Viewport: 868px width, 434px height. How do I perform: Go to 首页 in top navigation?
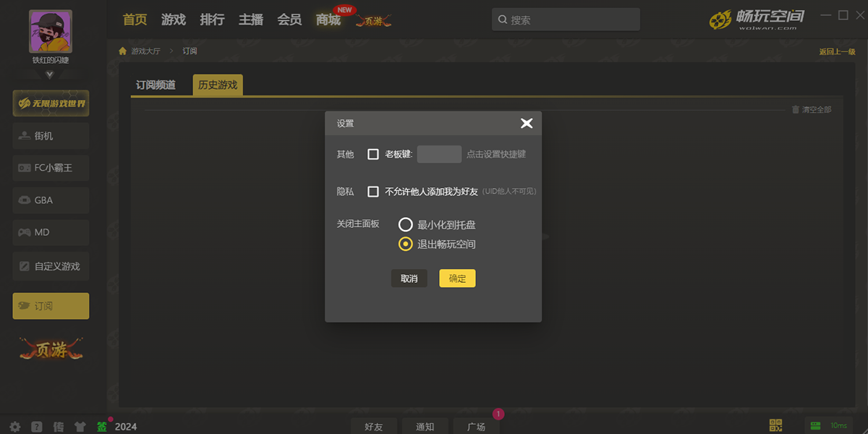click(135, 20)
